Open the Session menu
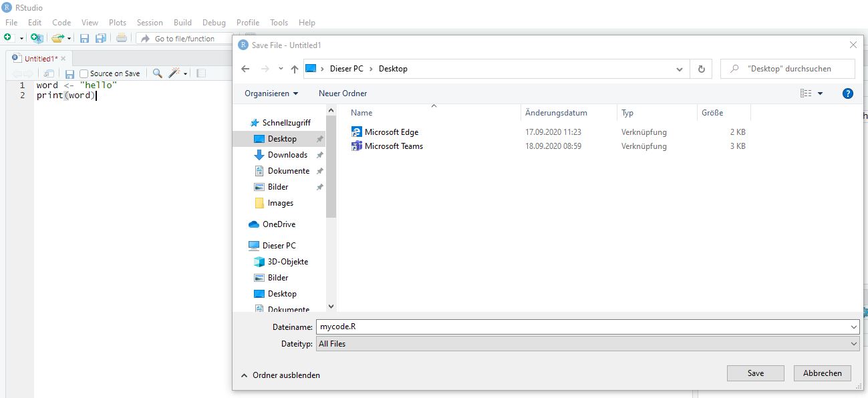The image size is (868, 398). (x=150, y=23)
